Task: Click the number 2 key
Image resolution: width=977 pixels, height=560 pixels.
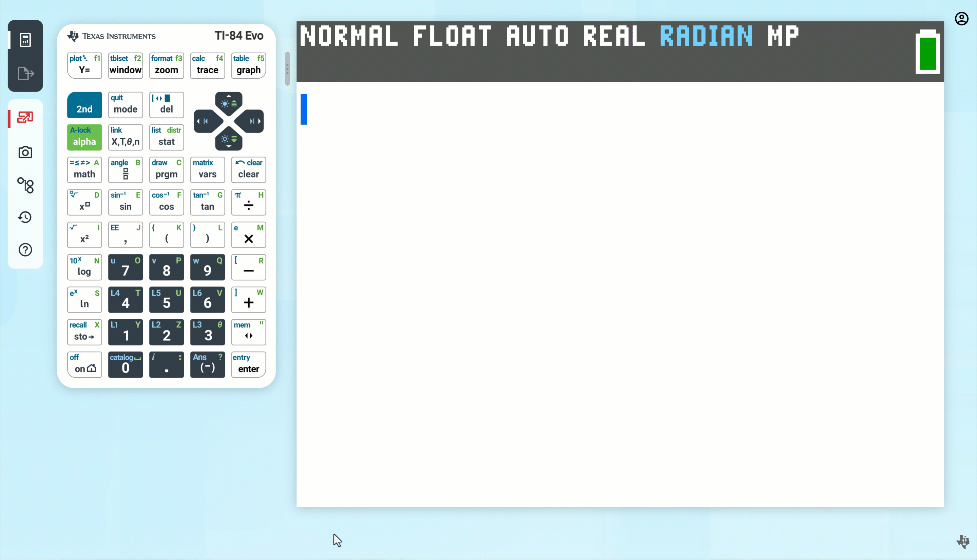Action: 167,332
